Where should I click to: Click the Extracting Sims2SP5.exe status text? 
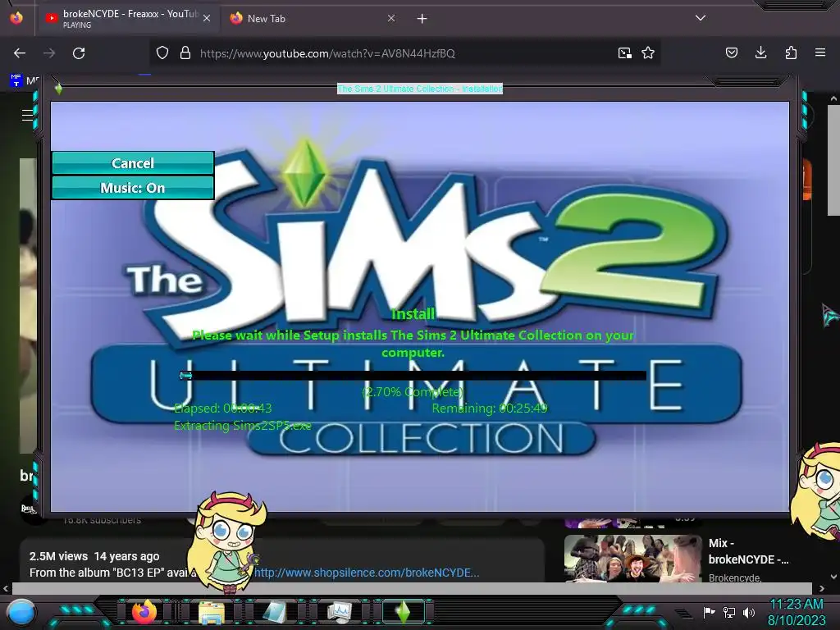pyautogui.click(x=243, y=426)
